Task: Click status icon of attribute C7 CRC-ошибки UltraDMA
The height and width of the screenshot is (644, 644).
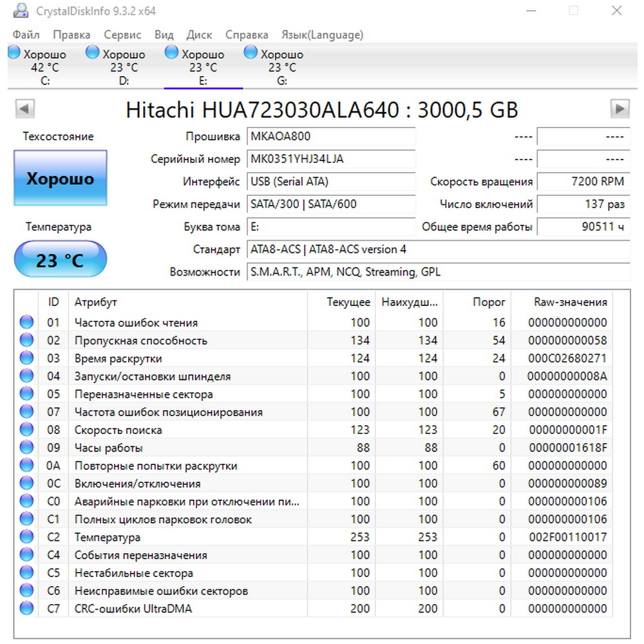Action: [x=26, y=609]
